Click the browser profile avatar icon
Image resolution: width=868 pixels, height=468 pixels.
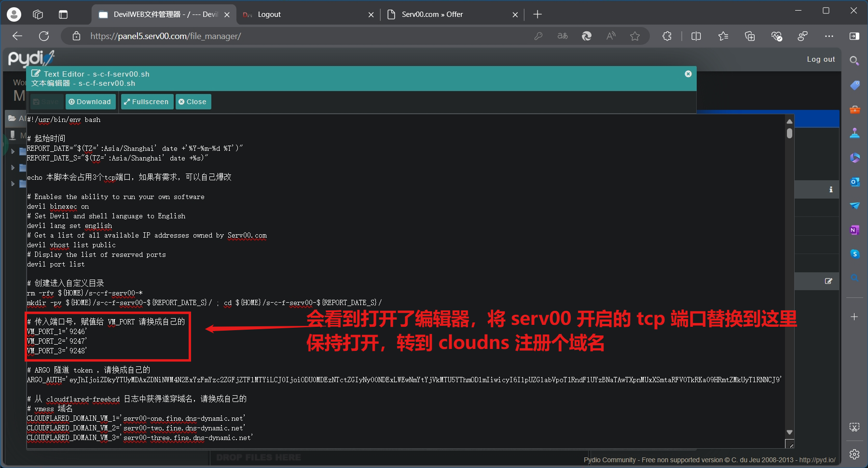(14, 14)
